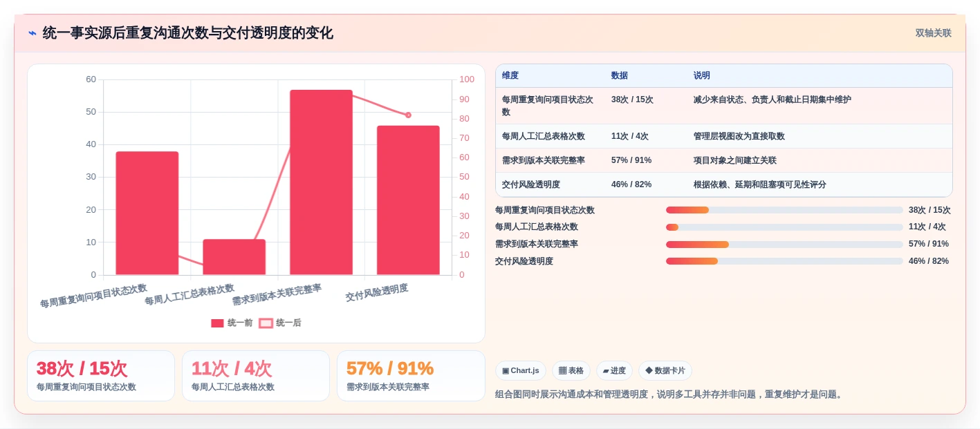Click table row label 需求到版本关联完整率
The width and height of the screenshot is (980, 429).
point(544,160)
